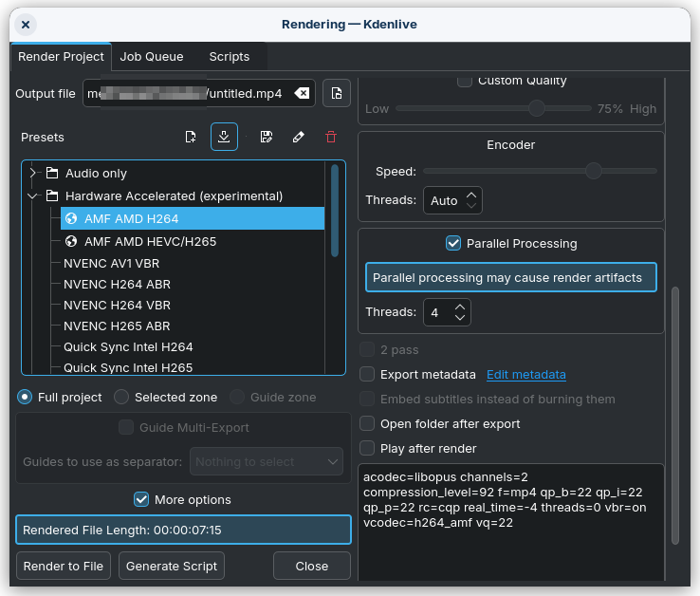Click the right options panel scrollbar
700x596 pixels.
[675, 416]
